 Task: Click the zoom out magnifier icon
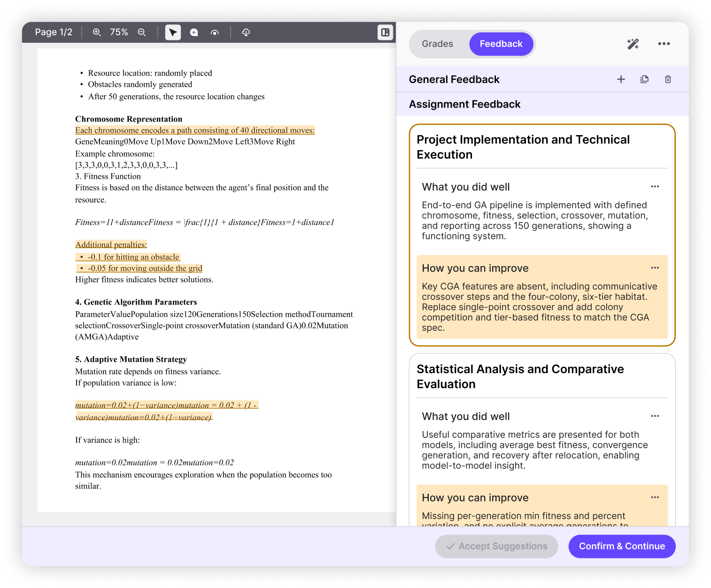[x=142, y=32]
